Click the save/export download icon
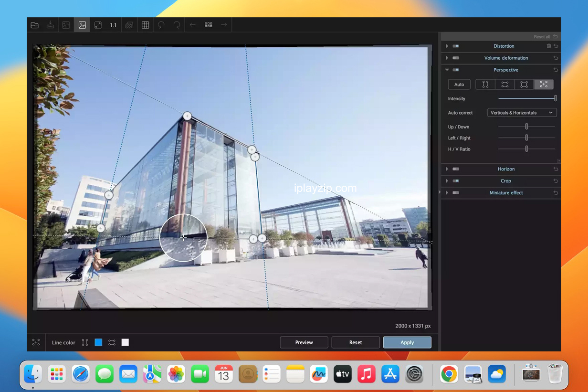The image size is (588, 392). tap(50, 25)
